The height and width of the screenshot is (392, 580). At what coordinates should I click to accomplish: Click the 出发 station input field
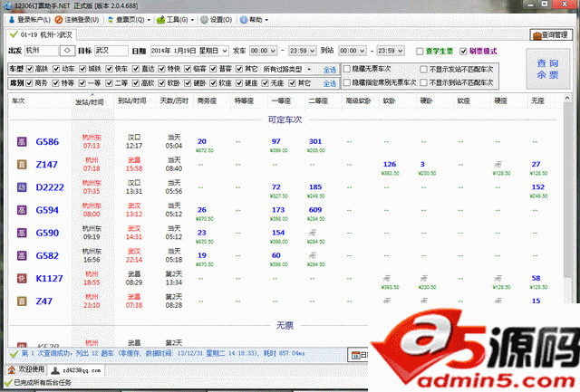click(42, 51)
